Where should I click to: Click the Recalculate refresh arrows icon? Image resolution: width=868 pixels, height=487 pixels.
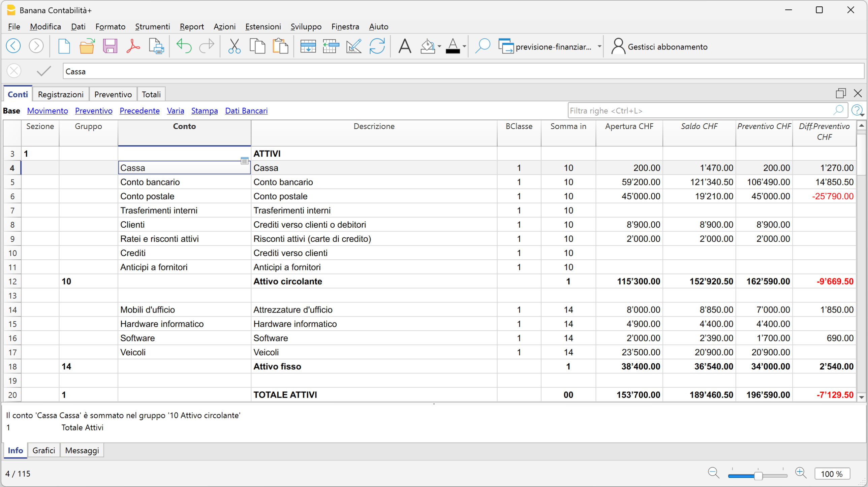click(377, 46)
